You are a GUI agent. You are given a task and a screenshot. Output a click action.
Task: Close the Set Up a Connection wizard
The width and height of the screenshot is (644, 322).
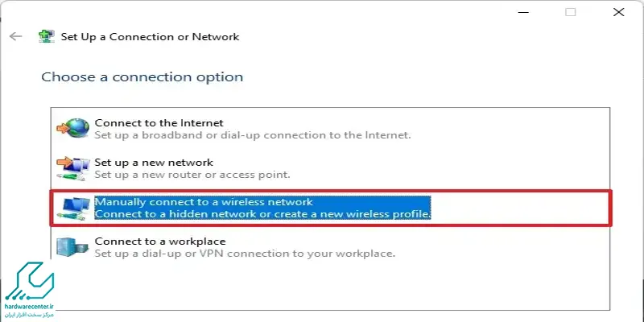pos(618,12)
